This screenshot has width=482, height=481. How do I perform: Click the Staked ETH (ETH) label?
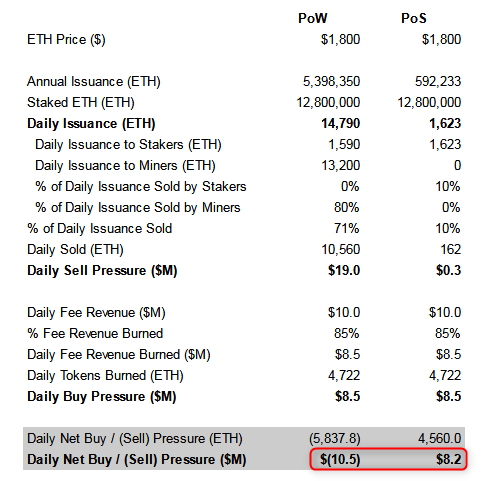[81, 103]
